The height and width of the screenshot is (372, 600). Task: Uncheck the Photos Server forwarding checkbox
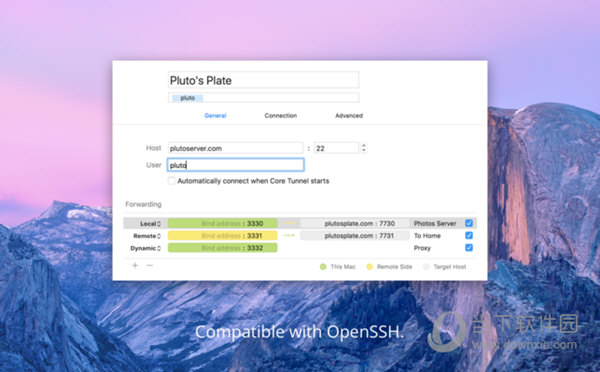click(469, 223)
